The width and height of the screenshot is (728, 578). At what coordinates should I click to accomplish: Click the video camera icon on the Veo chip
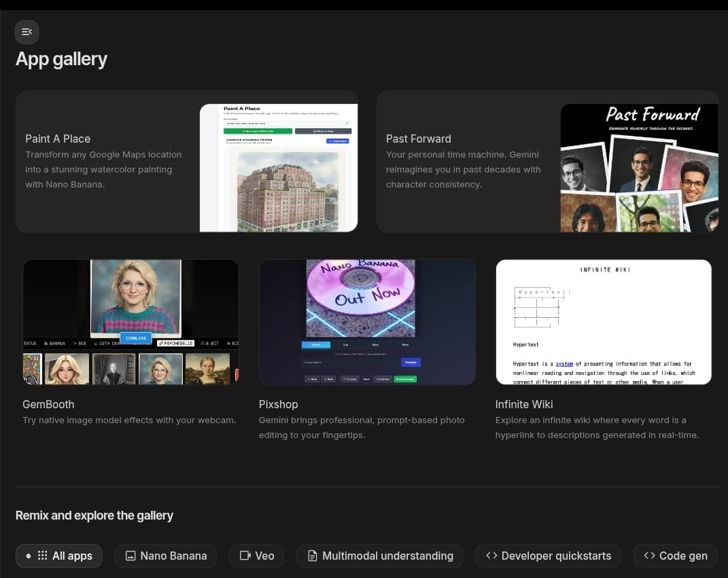coord(245,556)
